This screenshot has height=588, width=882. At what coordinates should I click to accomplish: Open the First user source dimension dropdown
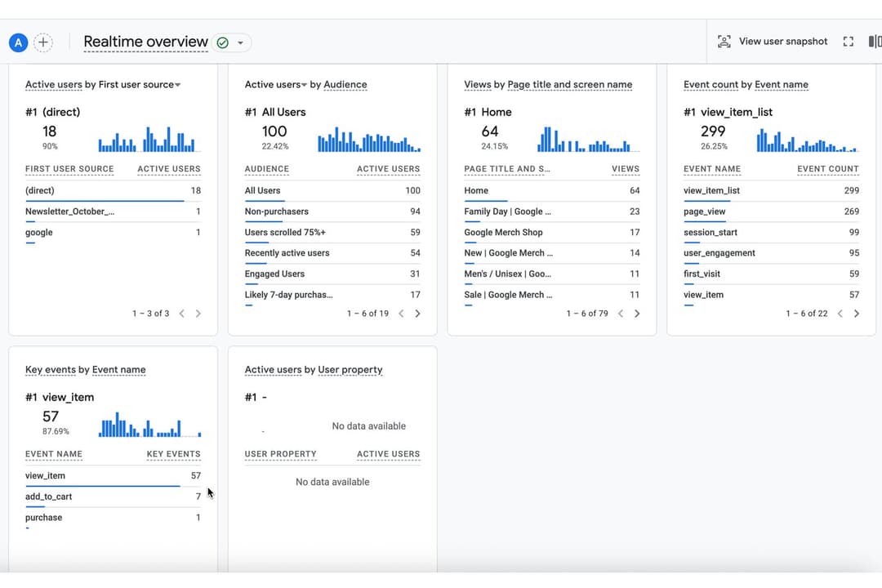coord(178,85)
